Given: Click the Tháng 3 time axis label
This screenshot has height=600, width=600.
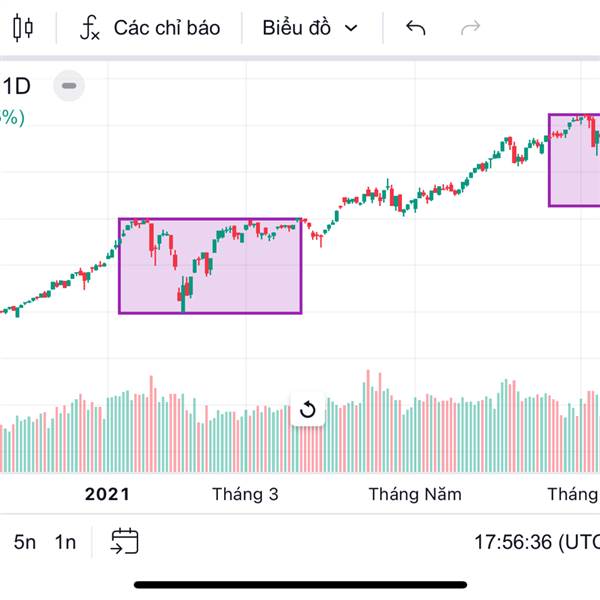Looking at the screenshot, I should pyautogui.click(x=245, y=494).
